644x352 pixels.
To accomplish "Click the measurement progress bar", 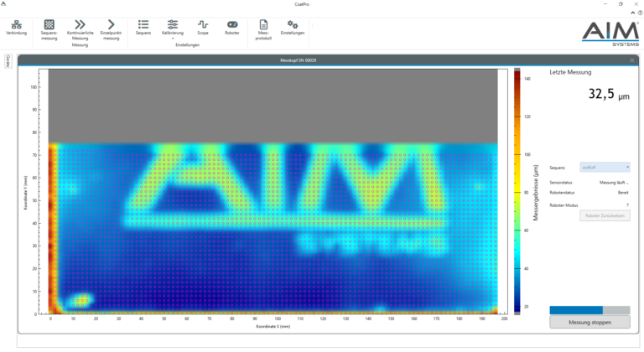I will (589, 309).
